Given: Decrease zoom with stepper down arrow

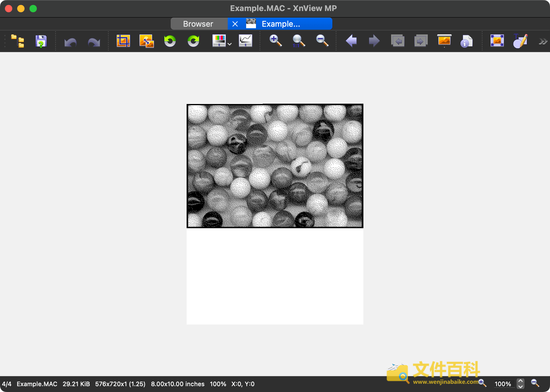Looking at the screenshot, I should [x=521, y=386].
